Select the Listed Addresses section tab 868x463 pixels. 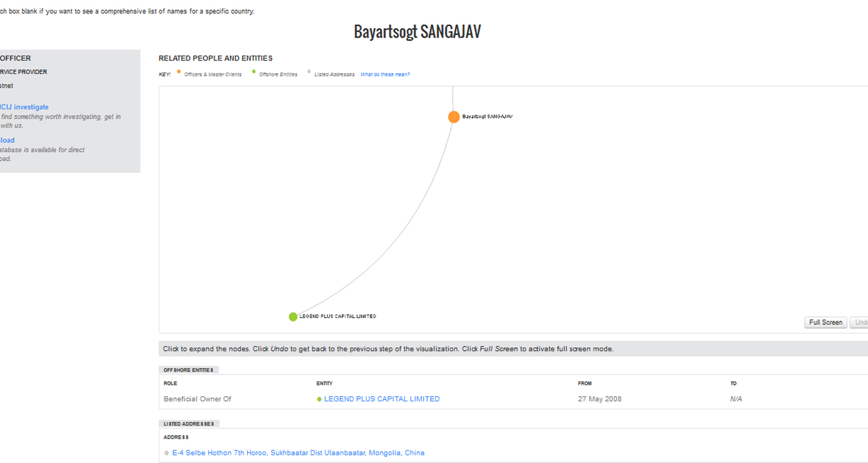189,424
